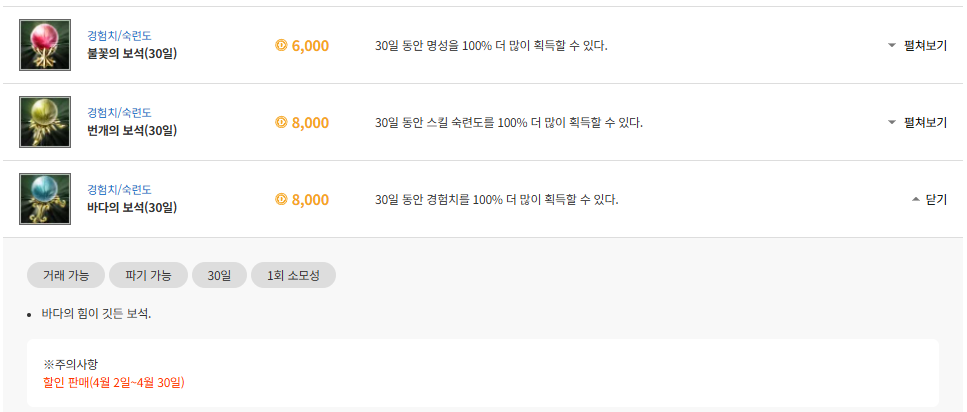Select the 경험치/숙련도 category above 바다의 보석

click(119, 190)
